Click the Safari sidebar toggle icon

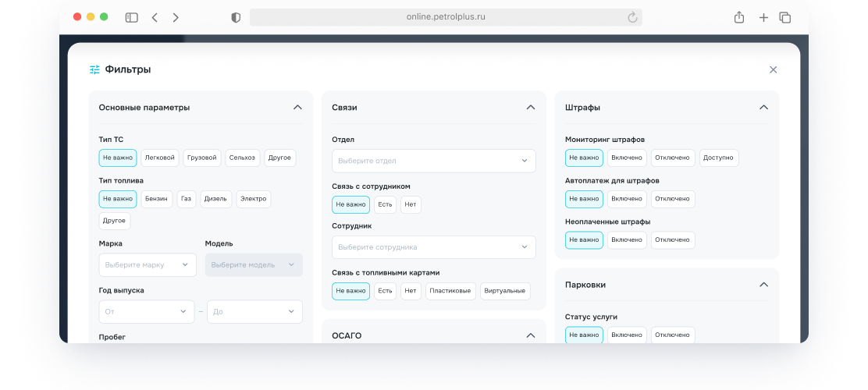click(131, 17)
